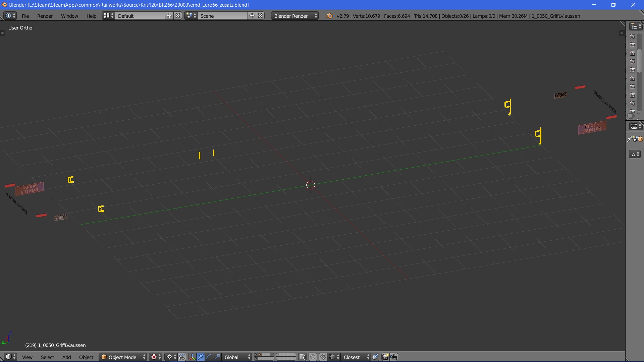Open the Info editor type selector

10,16
